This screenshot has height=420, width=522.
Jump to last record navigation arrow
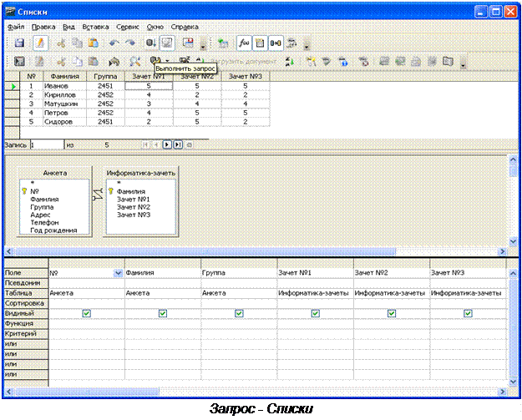[178, 144]
